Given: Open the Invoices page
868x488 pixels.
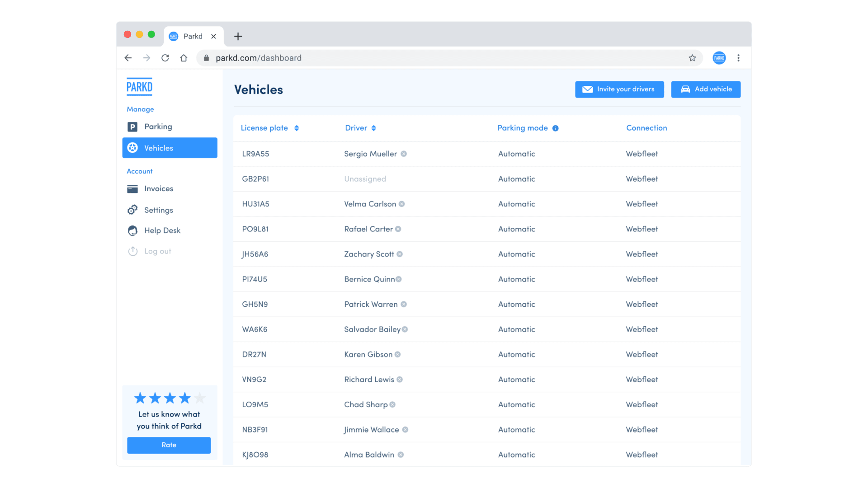Looking at the screenshot, I should (158, 188).
